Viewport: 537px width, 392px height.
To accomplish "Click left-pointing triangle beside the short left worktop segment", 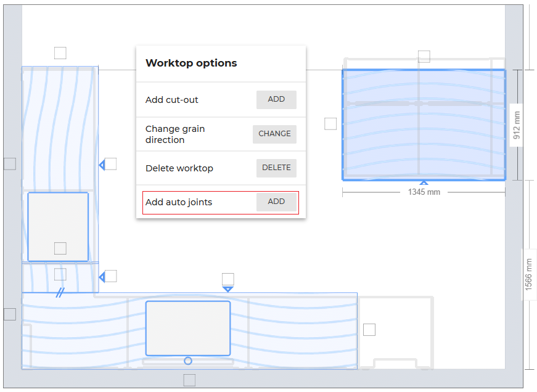I will click(x=102, y=277).
